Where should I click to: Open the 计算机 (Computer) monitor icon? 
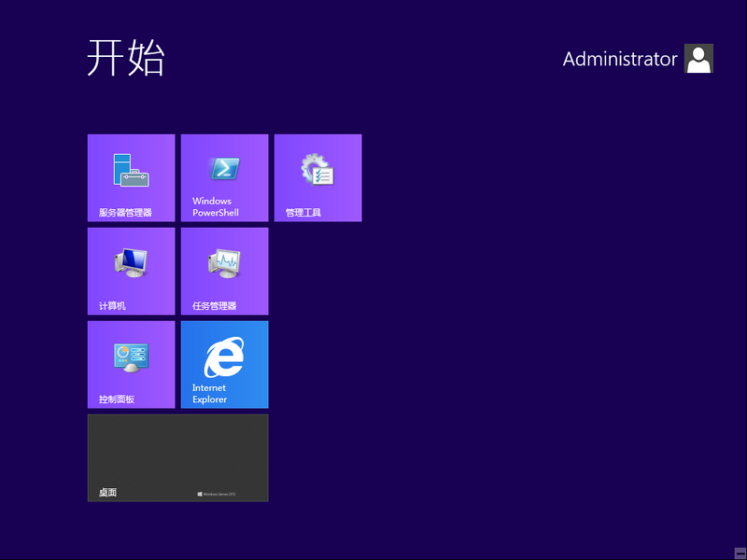pos(131,263)
